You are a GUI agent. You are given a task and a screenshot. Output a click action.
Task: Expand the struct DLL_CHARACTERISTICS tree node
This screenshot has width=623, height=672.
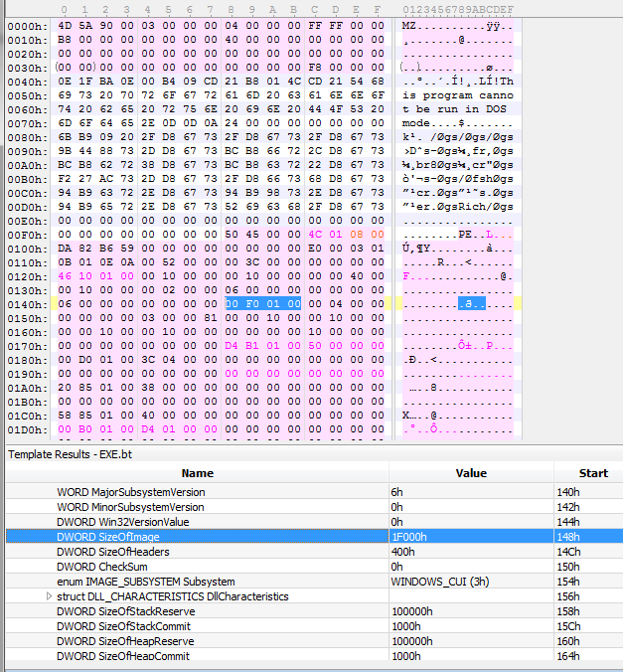click(x=51, y=596)
